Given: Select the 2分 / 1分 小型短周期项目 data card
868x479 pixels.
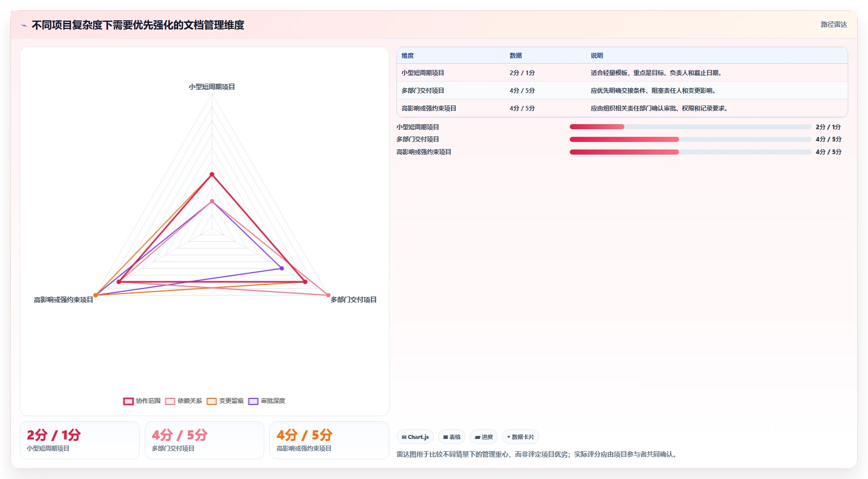Looking at the screenshot, I should coord(80,440).
